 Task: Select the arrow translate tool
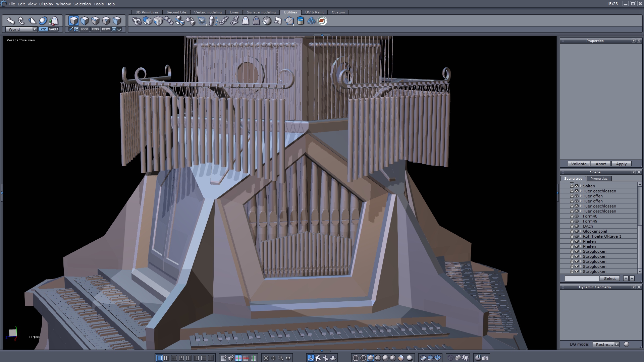(11, 21)
